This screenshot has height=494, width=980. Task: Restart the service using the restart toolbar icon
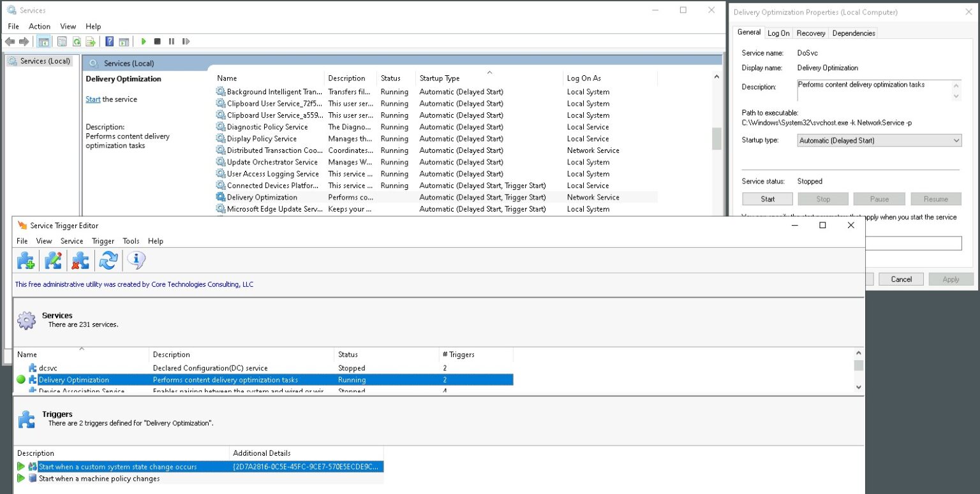(186, 41)
